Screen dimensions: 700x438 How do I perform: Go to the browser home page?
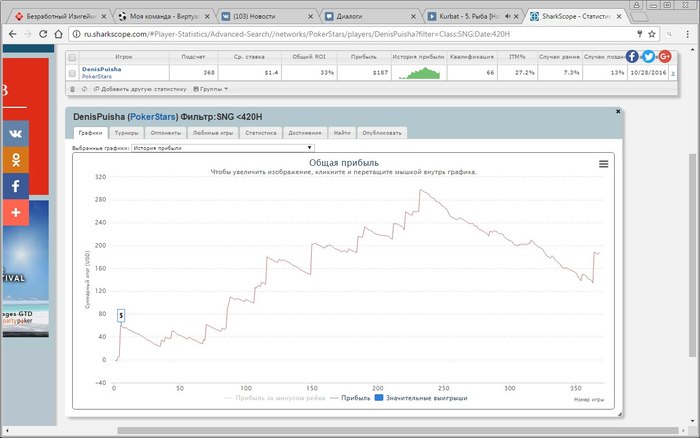coord(58,34)
